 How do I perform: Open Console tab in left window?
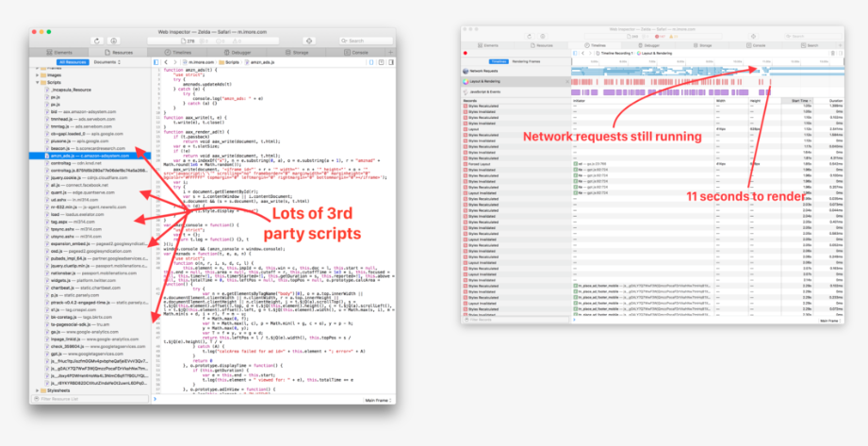tap(355, 52)
